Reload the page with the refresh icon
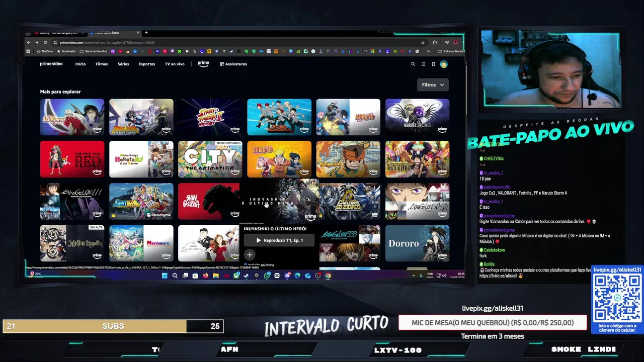This screenshot has width=644, height=362. pos(45,43)
